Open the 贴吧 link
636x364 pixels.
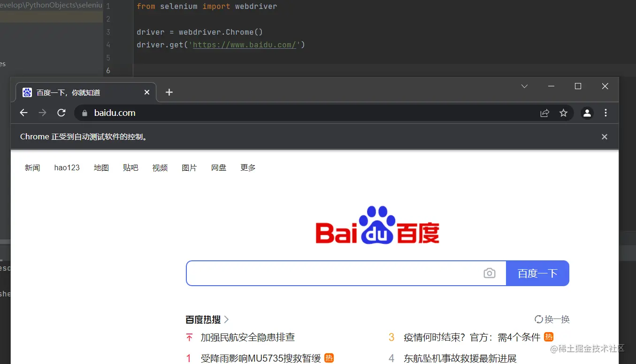tap(130, 167)
